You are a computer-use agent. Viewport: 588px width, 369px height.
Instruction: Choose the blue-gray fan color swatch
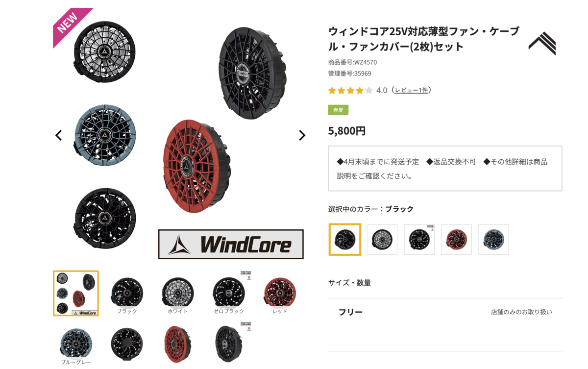click(494, 240)
